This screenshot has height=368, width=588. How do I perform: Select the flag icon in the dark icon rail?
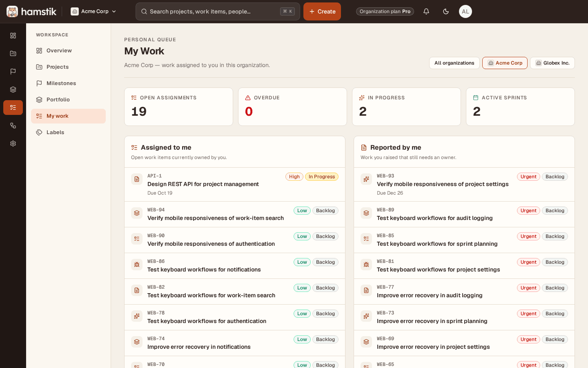click(13, 72)
